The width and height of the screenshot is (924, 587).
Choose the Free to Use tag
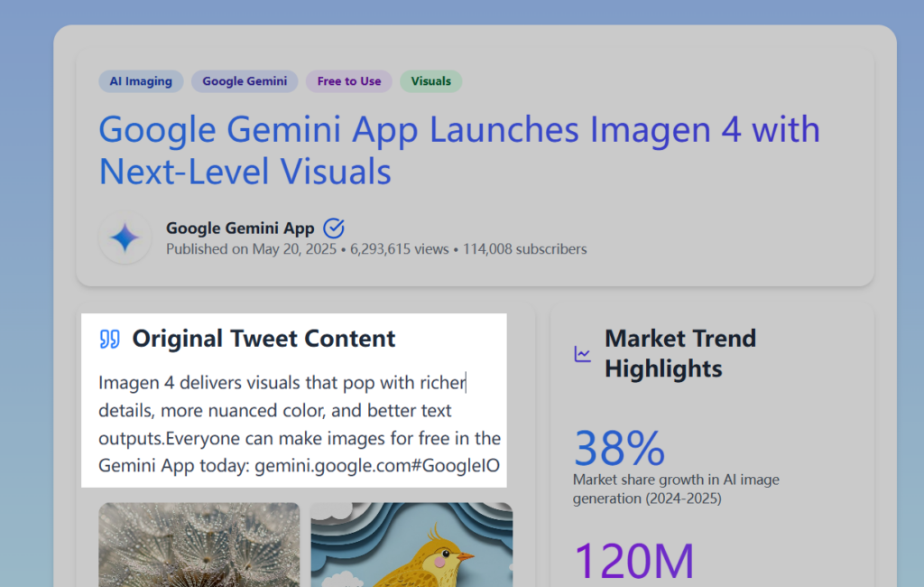pos(349,81)
